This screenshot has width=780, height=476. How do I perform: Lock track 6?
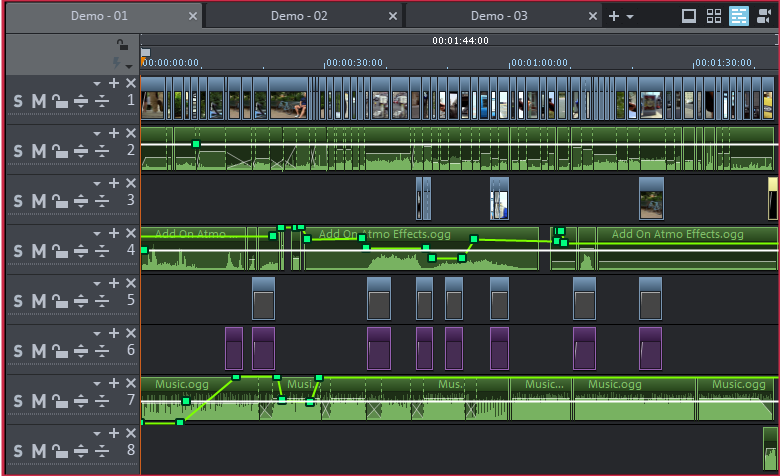pos(60,351)
